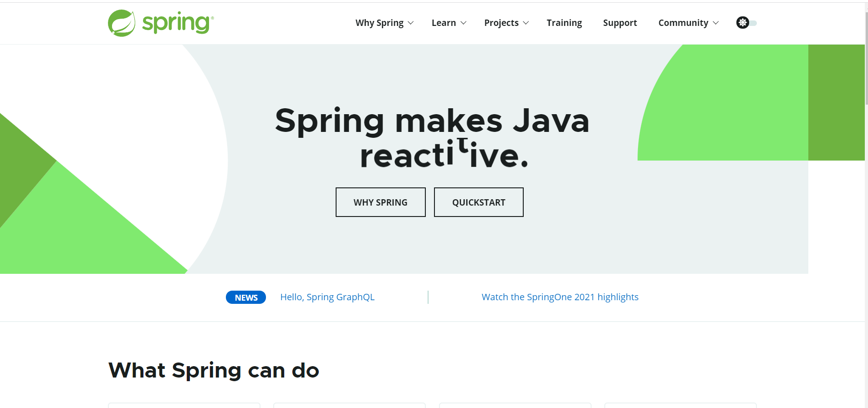Open the Hello, Spring GraphQL link
The height and width of the screenshot is (408, 868).
click(327, 297)
